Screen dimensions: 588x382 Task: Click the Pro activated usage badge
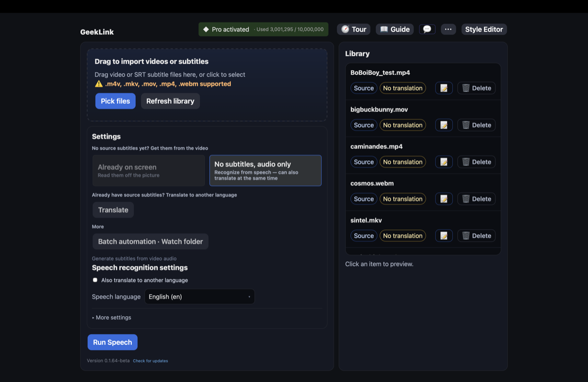(x=263, y=29)
